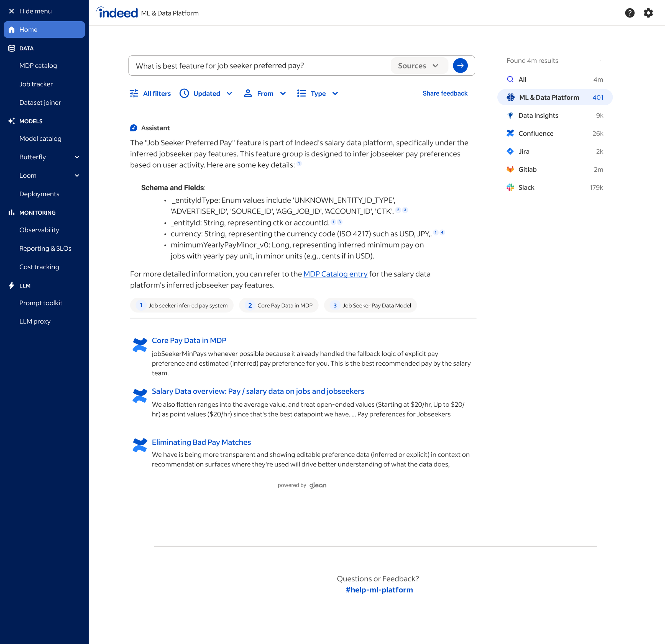Screen dimensions: 665x644
Task: Click the All filters sliders icon
Action: click(134, 93)
